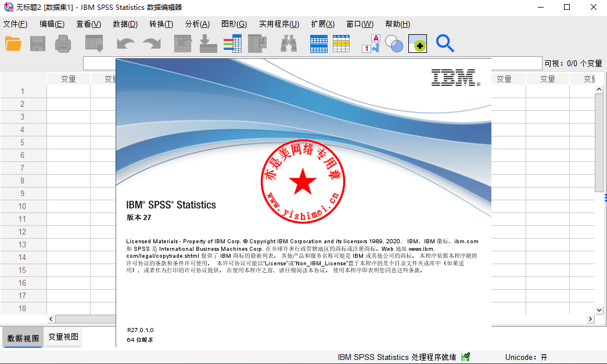Select row header 18
Image resolution: width=607 pixels, height=364 pixels.
point(23,308)
